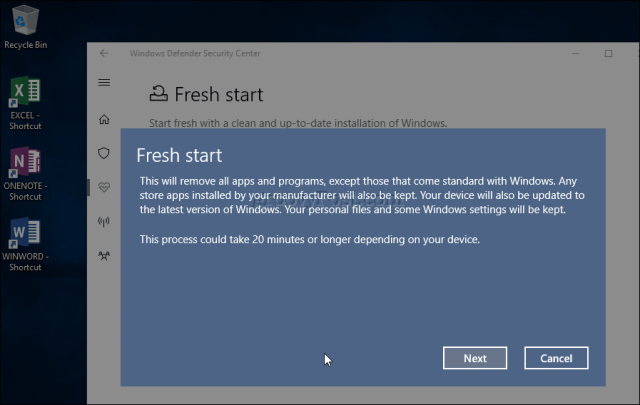This screenshot has width=640, height=405.
Task: Click 'This will remove all apps' paragraph
Action: pos(362,195)
